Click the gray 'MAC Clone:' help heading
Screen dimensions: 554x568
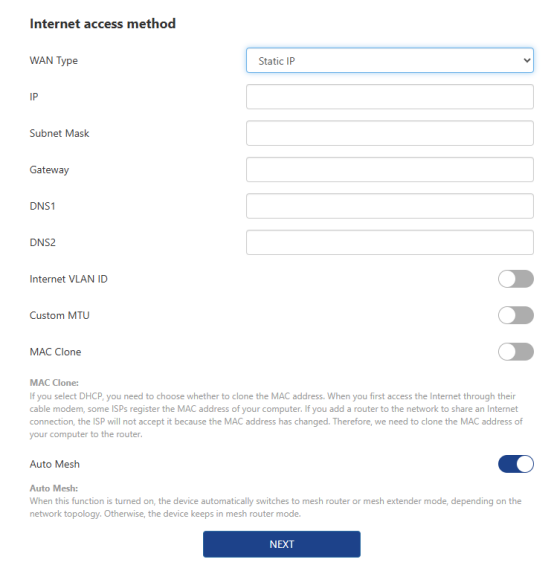point(54,383)
